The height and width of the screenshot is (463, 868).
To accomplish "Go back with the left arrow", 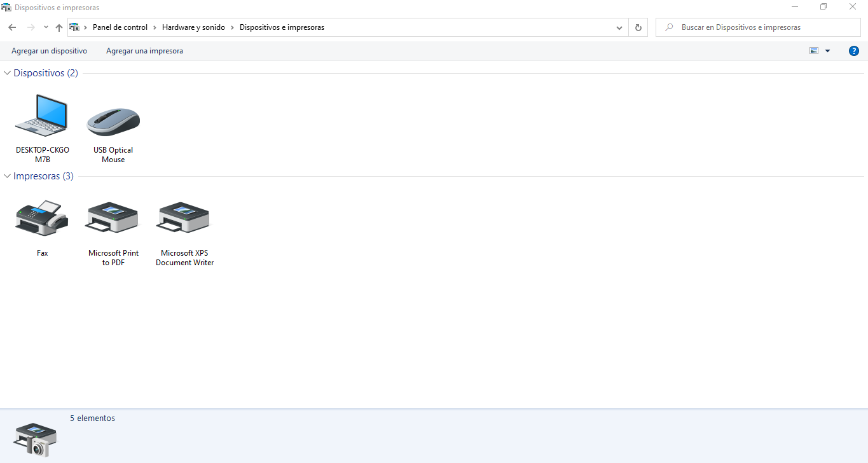I will pos(12,27).
